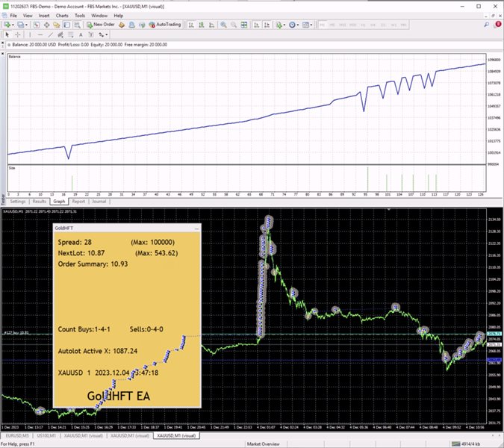Open the red notifications icon

tap(498, 24)
